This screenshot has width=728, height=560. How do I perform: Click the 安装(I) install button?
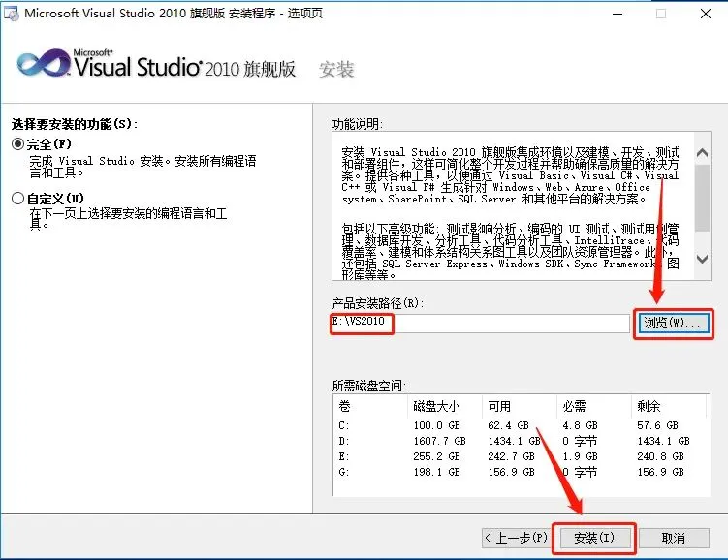[594, 538]
